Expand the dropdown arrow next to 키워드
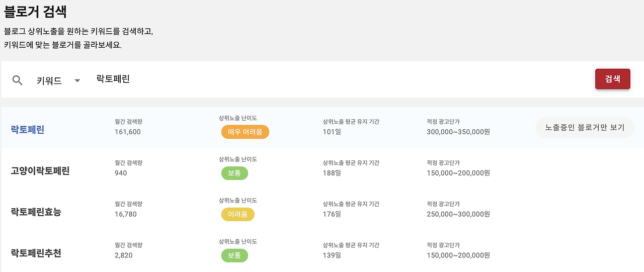 (77, 81)
